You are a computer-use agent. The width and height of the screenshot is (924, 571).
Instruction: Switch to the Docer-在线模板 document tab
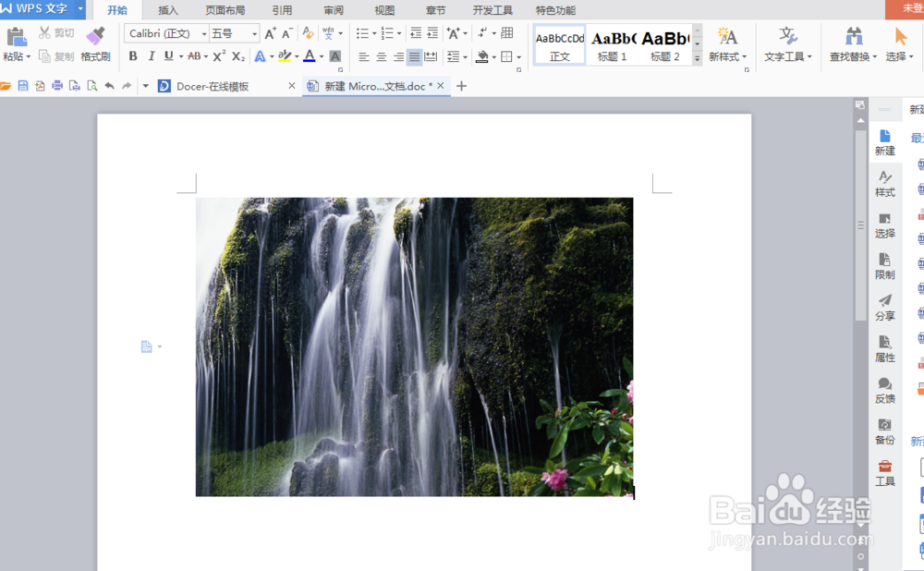click(x=213, y=87)
